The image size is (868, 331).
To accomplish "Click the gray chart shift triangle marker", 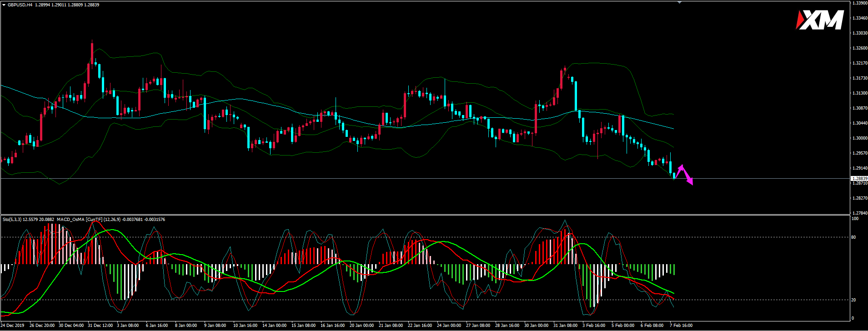I will point(679,2).
